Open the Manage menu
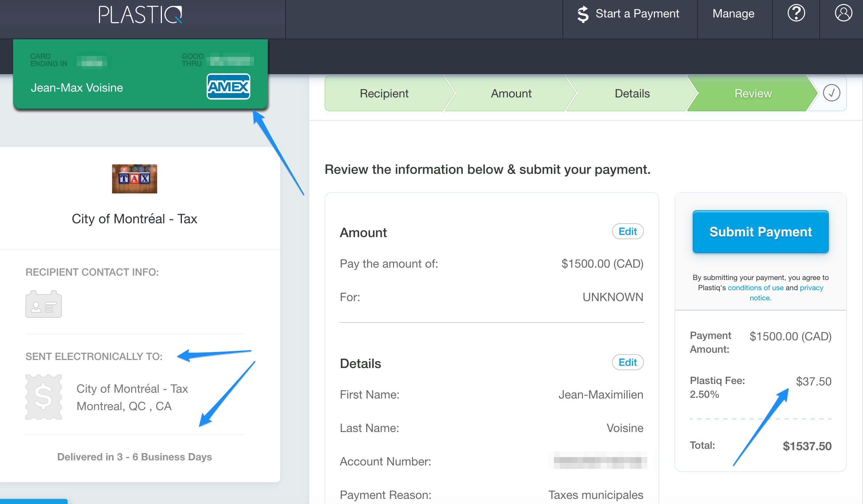 (733, 13)
